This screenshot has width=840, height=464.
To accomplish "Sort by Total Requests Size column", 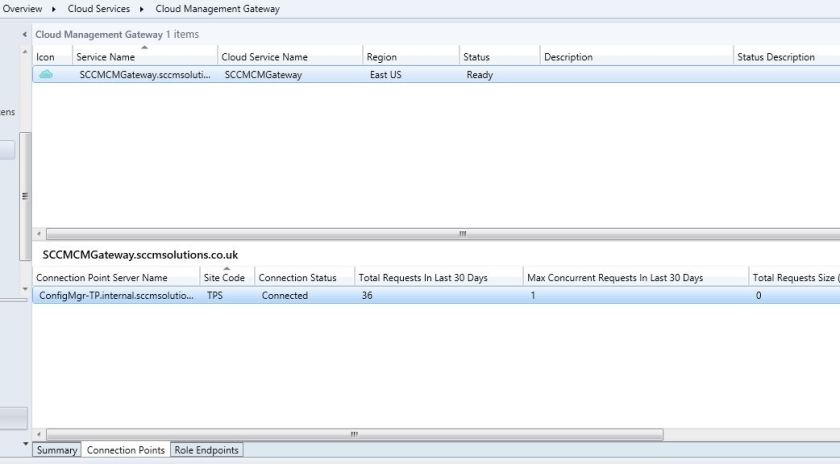I will point(794,278).
